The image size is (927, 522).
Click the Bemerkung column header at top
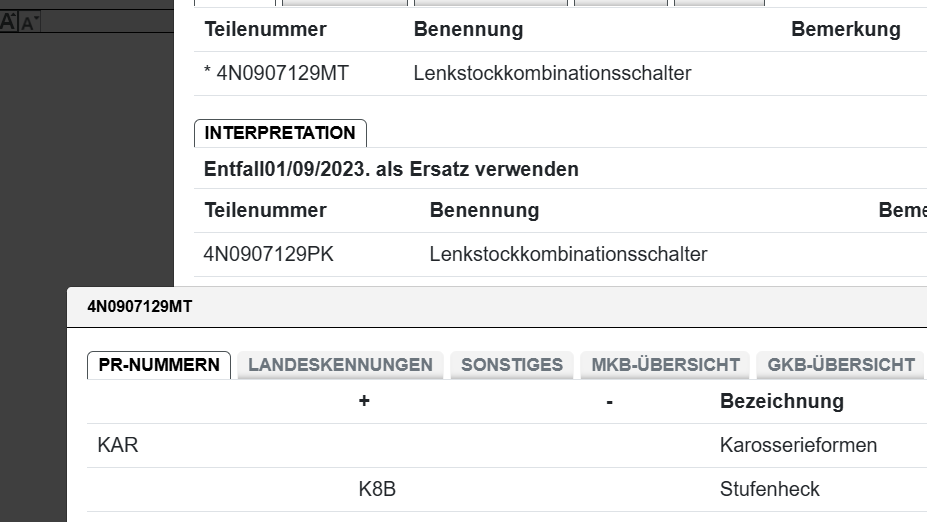(845, 29)
